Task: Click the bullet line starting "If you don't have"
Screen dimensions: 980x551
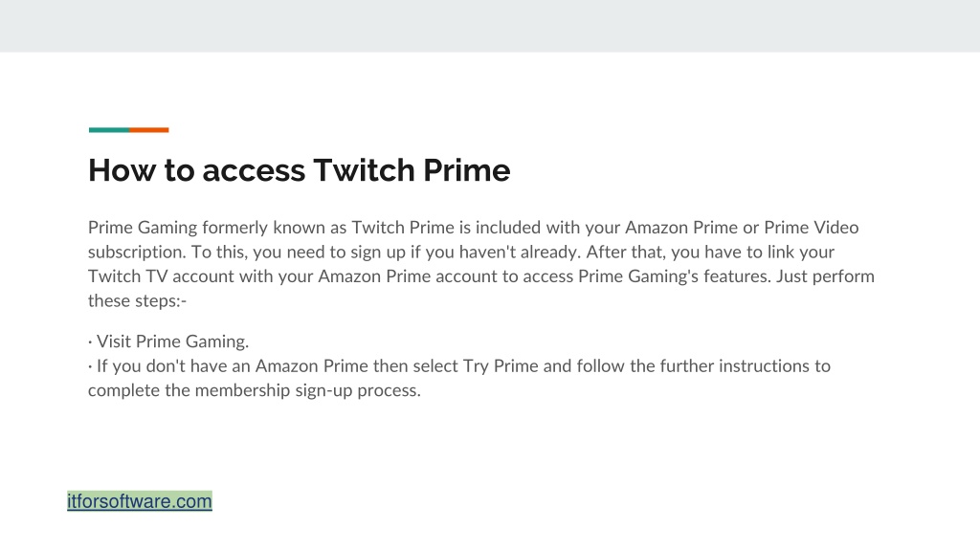Action: coord(459,365)
